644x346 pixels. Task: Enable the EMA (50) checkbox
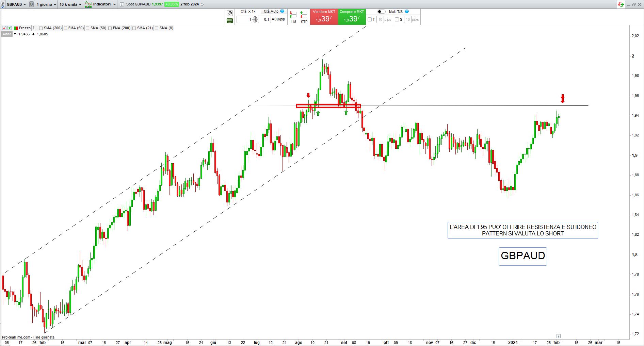coord(65,28)
